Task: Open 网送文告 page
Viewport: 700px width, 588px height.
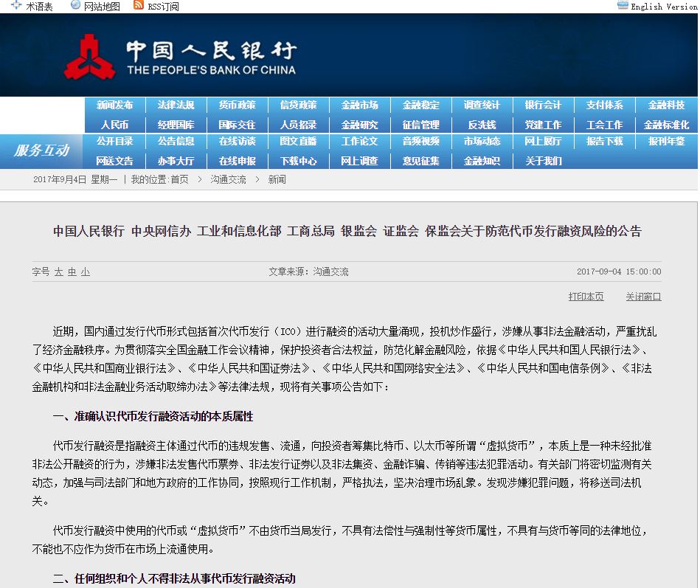Action: click(x=115, y=161)
